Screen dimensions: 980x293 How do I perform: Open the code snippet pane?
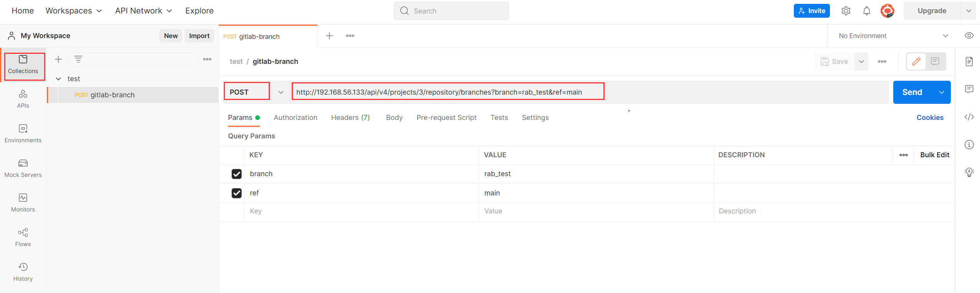click(969, 117)
